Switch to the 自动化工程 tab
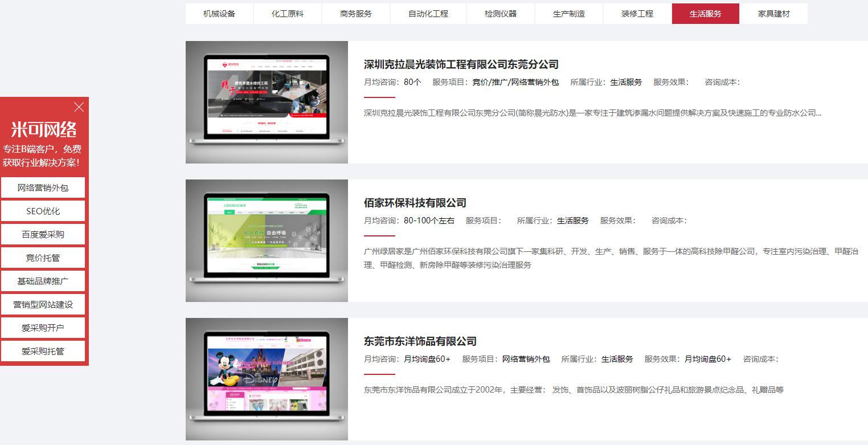Image resolution: width=868 pixels, height=445 pixels. tap(428, 13)
